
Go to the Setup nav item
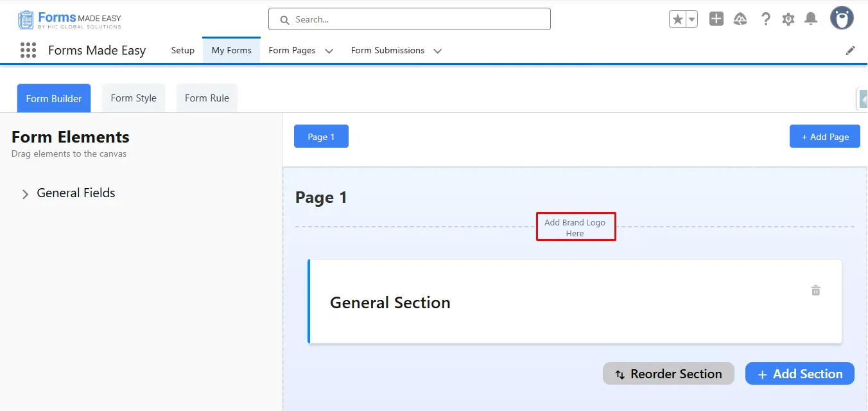183,50
